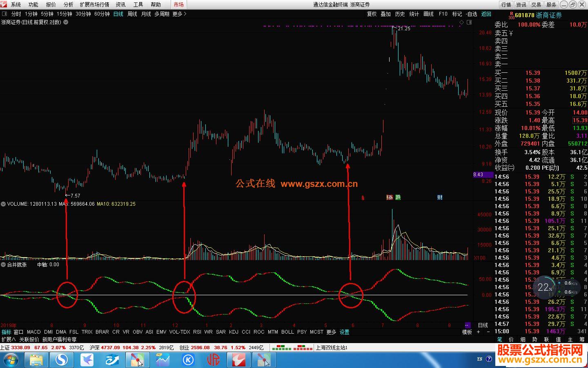Click the + zoom button next to 模板
The width and height of the screenshot is (588, 368).
478,332
